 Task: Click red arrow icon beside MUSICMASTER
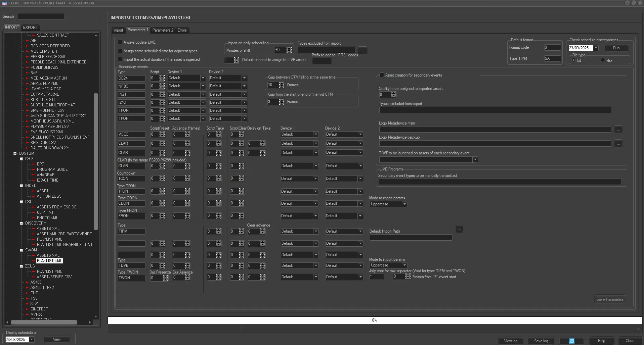tap(27, 51)
